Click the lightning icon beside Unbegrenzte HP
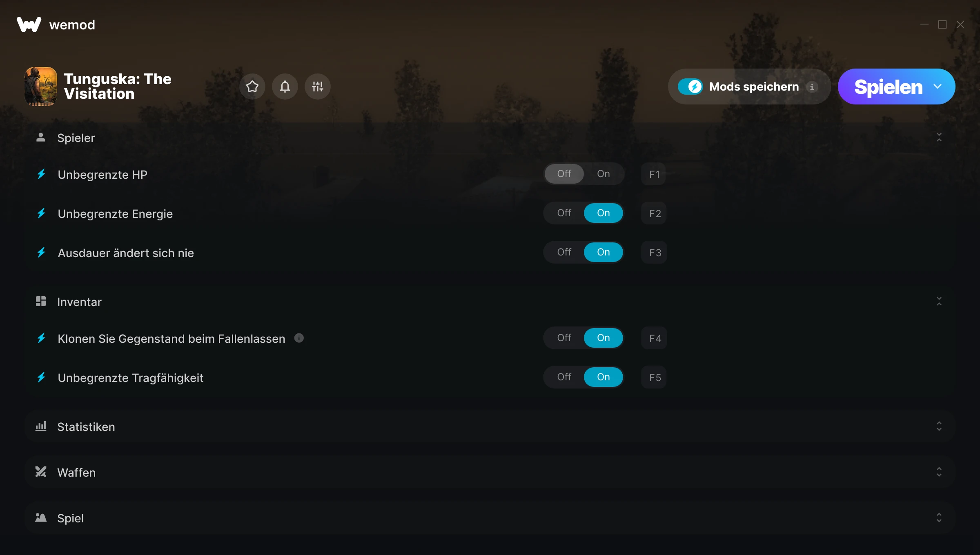The image size is (980, 555). 41,174
